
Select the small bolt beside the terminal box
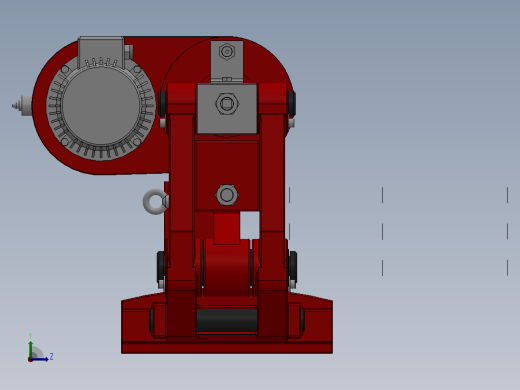click(128, 52)
